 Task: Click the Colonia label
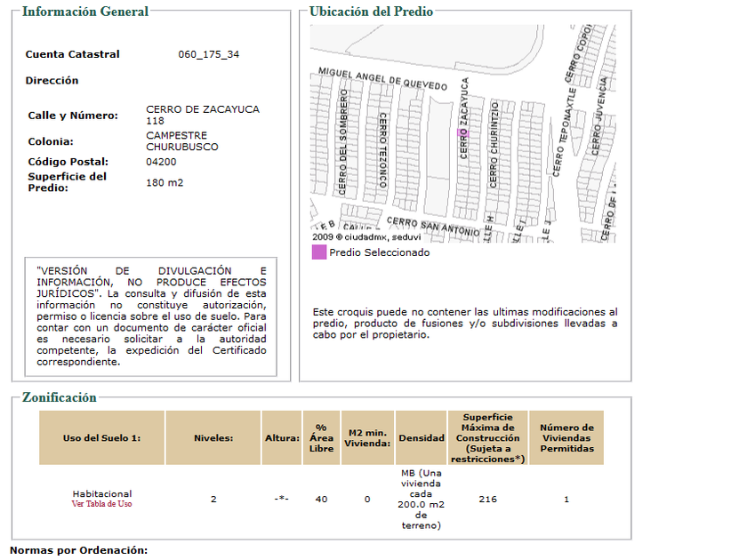point(51,142)
